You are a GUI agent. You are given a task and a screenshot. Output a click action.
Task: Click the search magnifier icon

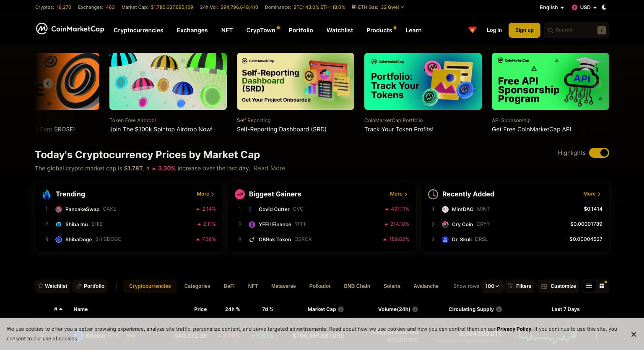pos(551,30)
